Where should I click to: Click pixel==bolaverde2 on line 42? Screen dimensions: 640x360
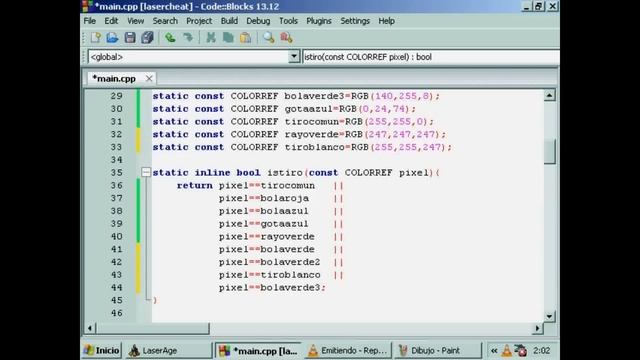pos(269,262)
